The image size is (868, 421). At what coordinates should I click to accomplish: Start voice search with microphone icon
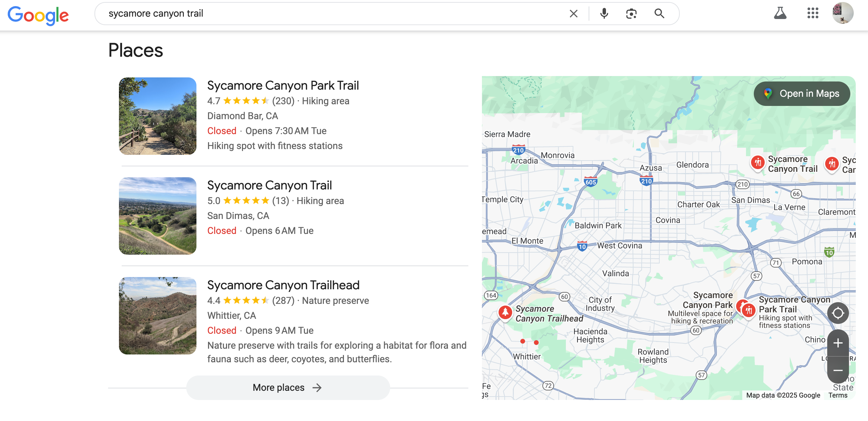604,14
